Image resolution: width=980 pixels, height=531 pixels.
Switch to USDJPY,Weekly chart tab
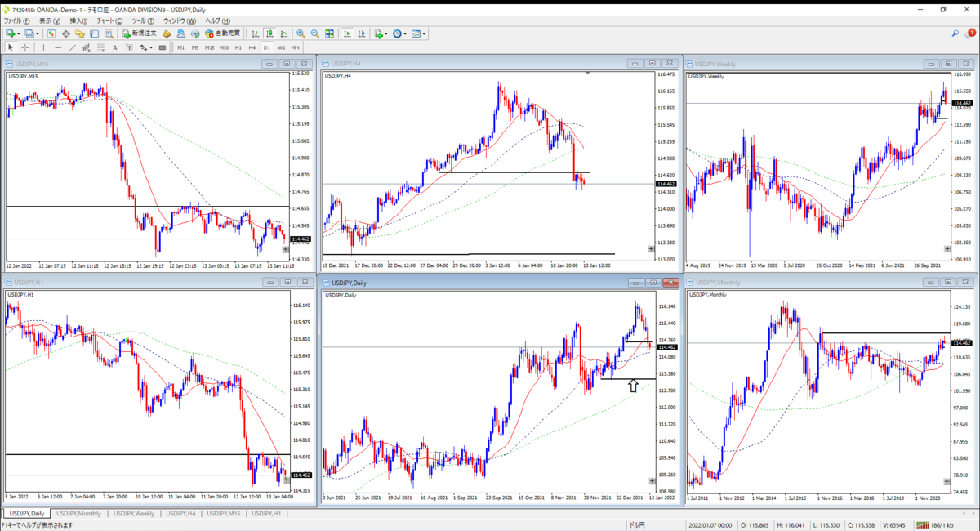[x=134, y=513]
